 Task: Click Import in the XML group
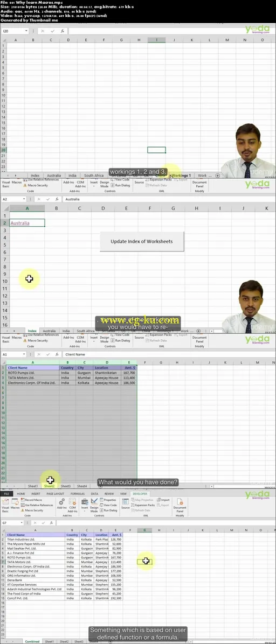coord(163,500)
